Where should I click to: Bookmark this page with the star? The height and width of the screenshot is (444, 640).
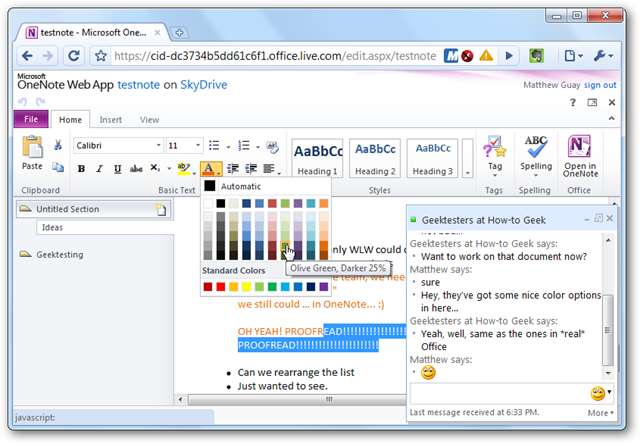tap(101, 56)
